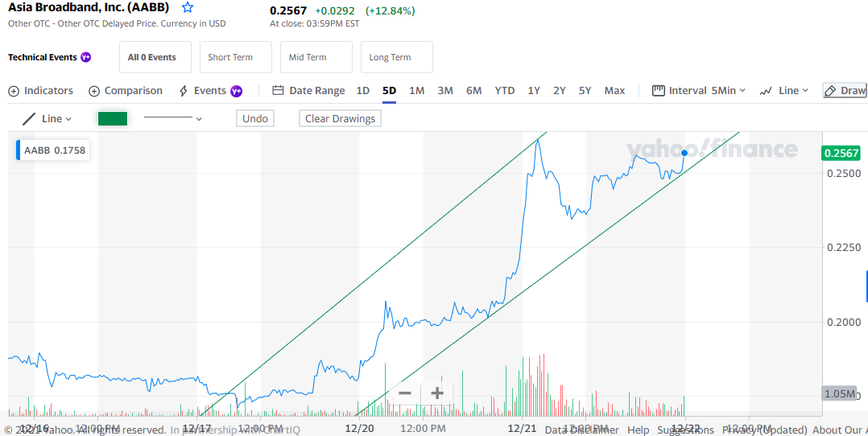
Task: Open the Date Range calendar picker
Action: pos(309,91)
